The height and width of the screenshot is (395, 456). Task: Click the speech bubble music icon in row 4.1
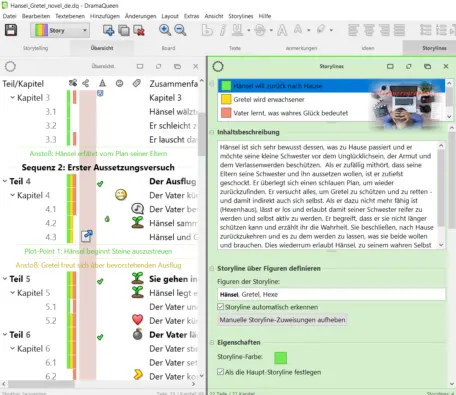137,209
